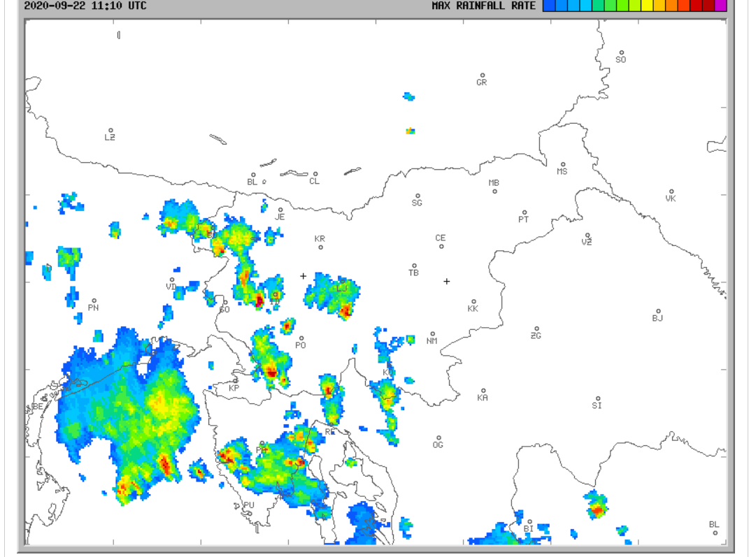
Task: Click the plus marker left of LJ
Action: [x=303, y=276]
